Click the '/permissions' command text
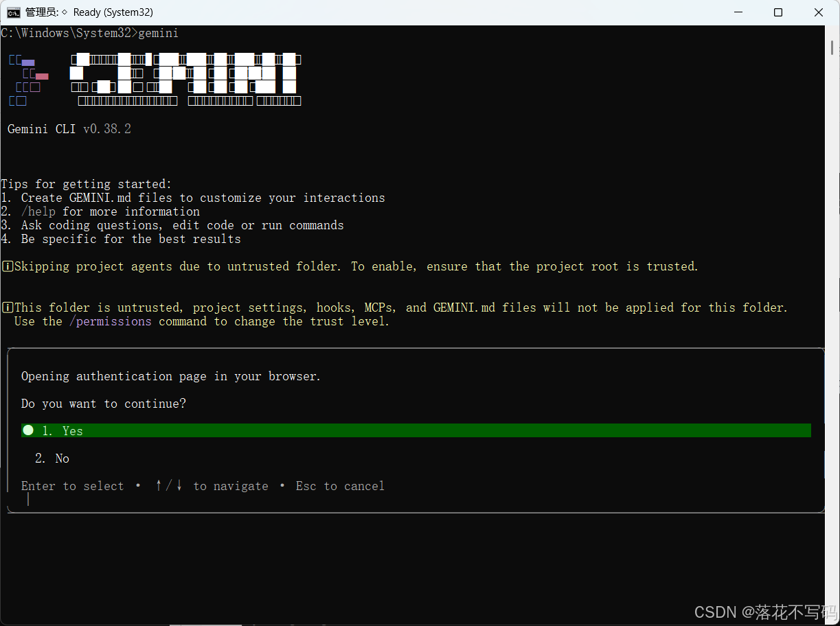 111,321
